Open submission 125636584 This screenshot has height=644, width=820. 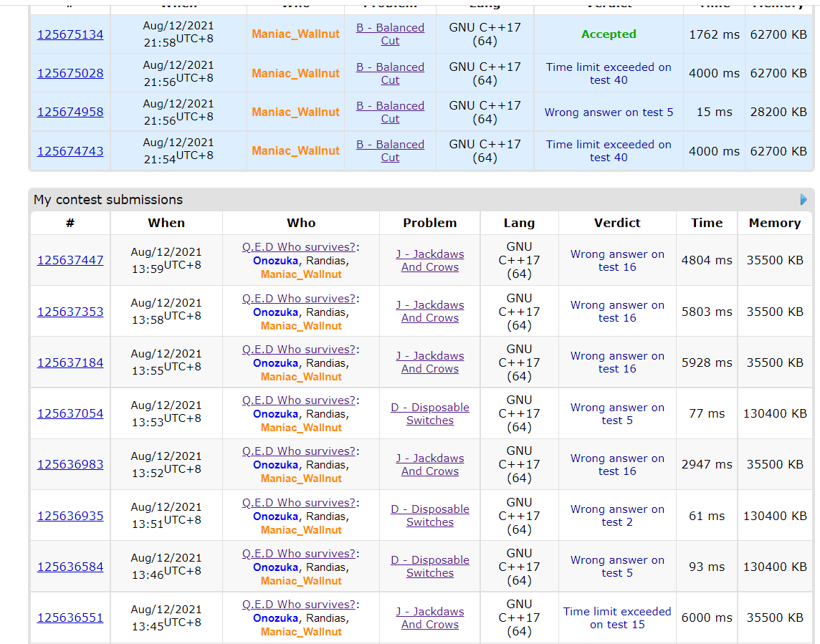(x=70, y=567)
